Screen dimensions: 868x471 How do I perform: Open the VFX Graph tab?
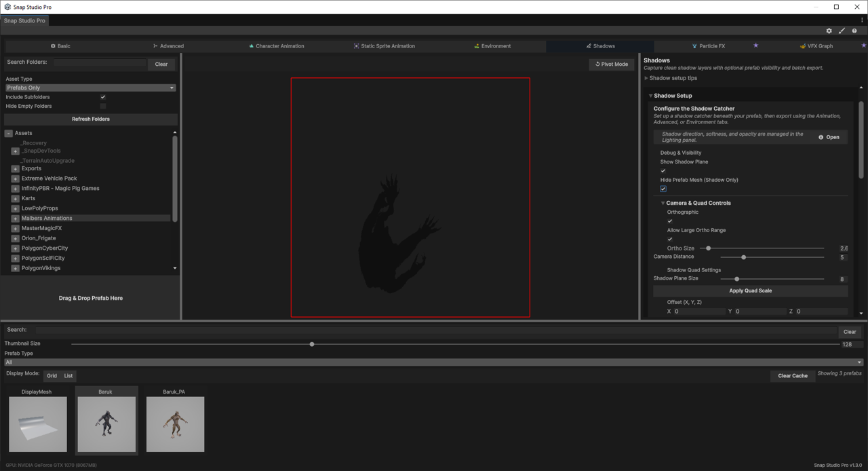[x=816, y=46]
